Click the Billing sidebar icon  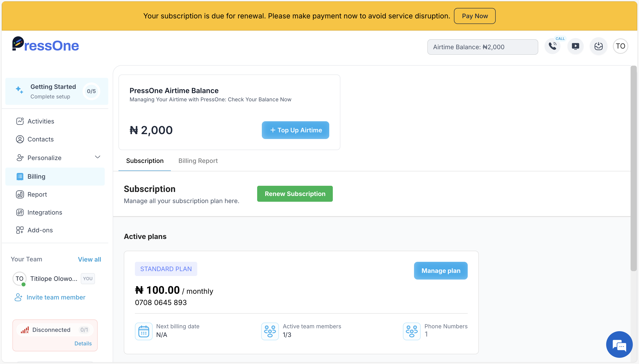20,176
